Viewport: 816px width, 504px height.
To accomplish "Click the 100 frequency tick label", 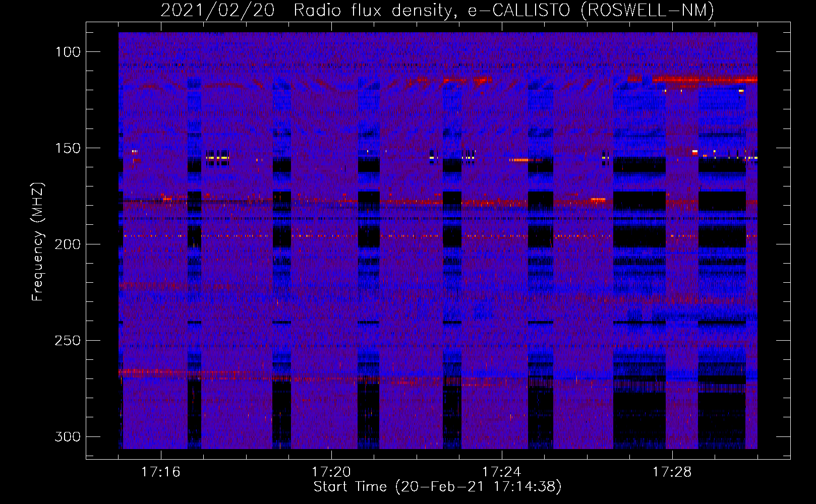I will click(x=68, y=52).
